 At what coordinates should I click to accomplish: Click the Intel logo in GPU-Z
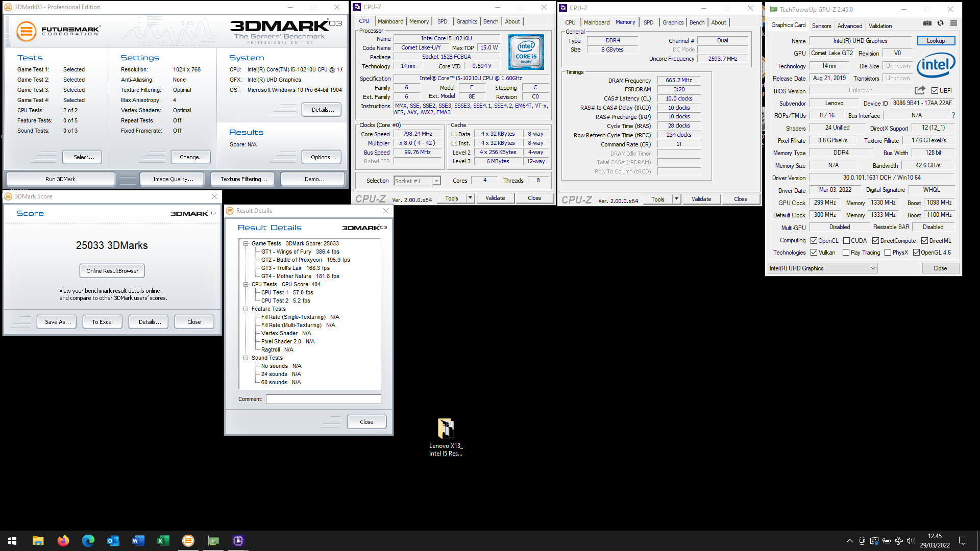click(x=936, y=65)
